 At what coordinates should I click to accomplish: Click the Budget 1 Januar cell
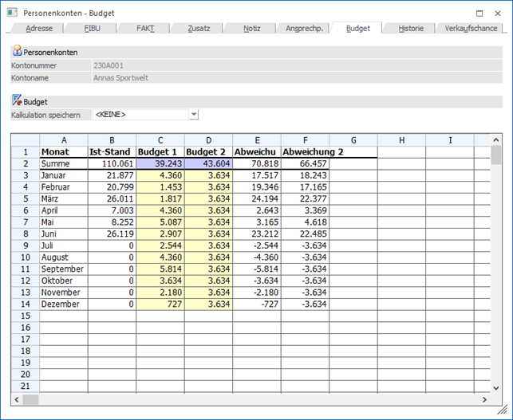160,175
